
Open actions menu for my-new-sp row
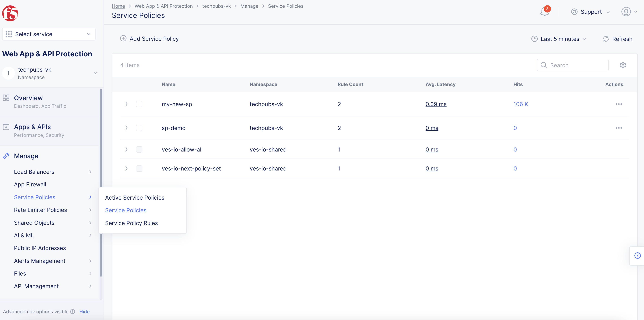click(619, 104)
